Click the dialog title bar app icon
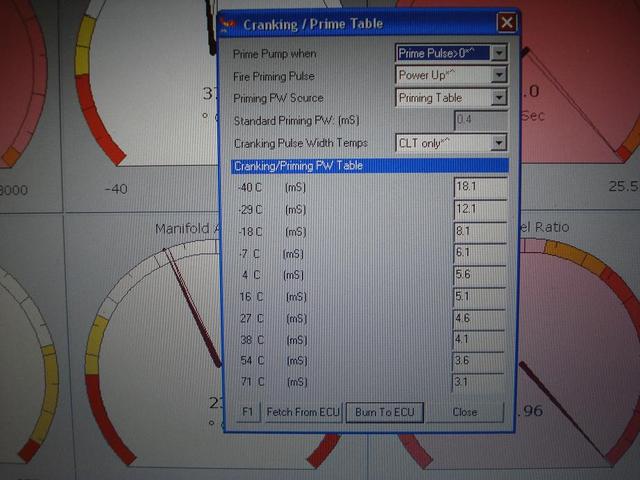 pyautogui.click(x=228, y=24)
